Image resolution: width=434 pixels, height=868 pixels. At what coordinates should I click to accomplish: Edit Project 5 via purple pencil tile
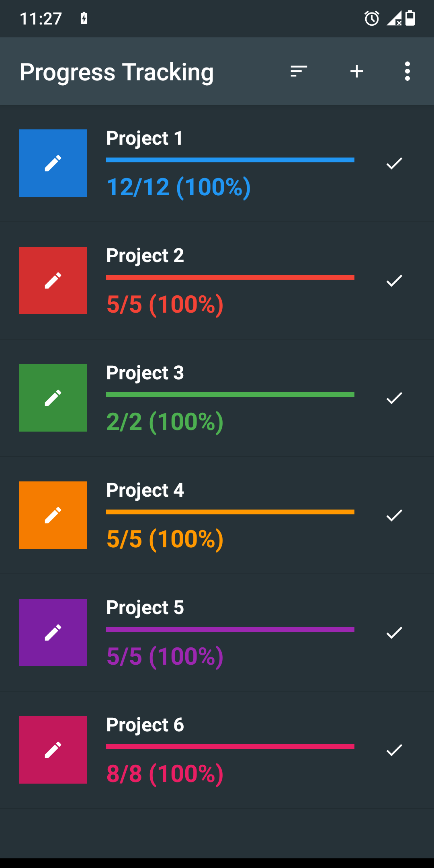[53, 633]
